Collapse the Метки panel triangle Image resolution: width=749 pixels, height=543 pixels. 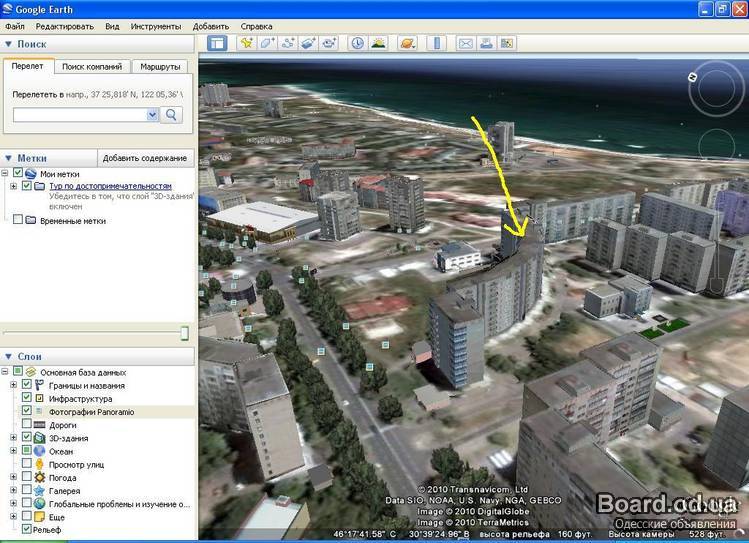click(8, 158)
